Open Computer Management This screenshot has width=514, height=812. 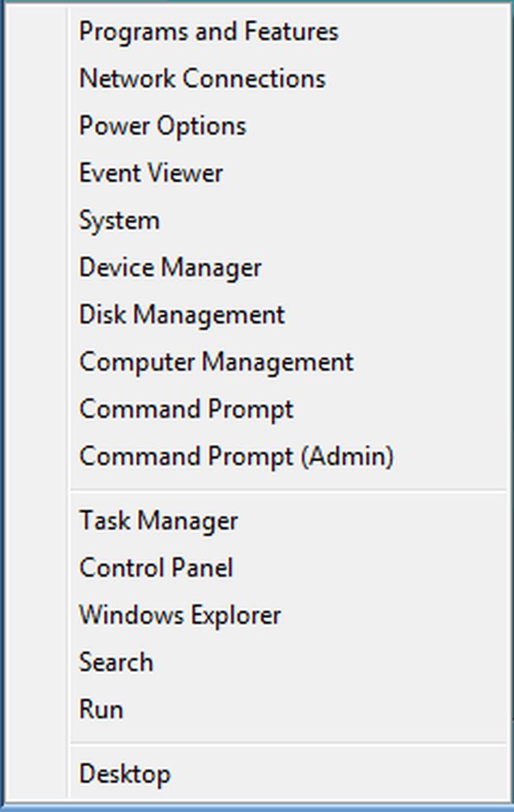click(x=216, y=362)
